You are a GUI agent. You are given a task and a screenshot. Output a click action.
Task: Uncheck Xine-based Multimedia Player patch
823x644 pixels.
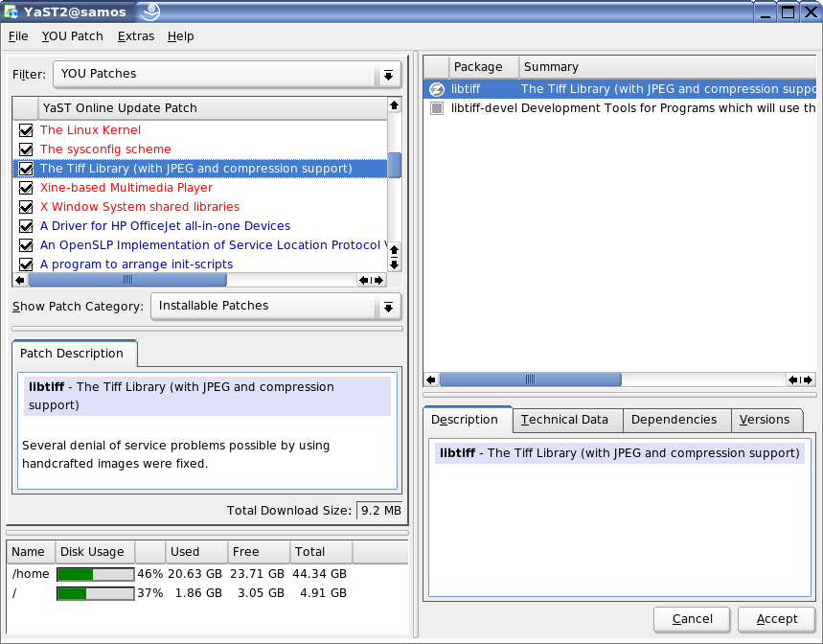click(x=26, y=188)
